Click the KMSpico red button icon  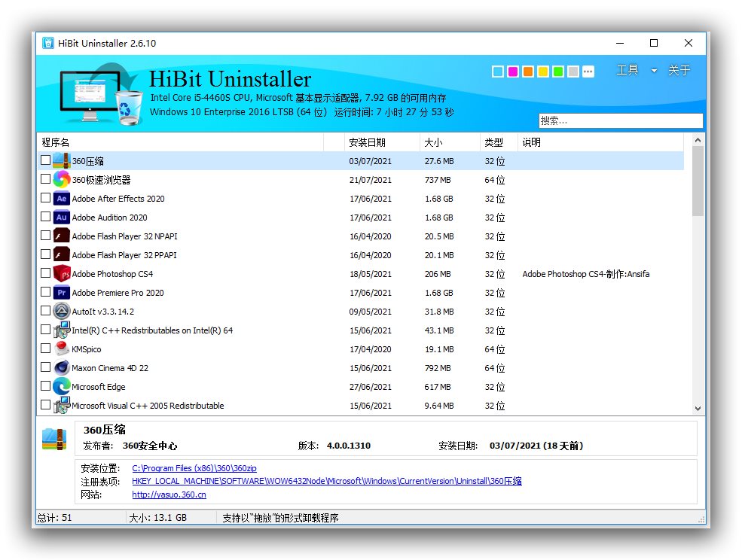pos(62,349)
